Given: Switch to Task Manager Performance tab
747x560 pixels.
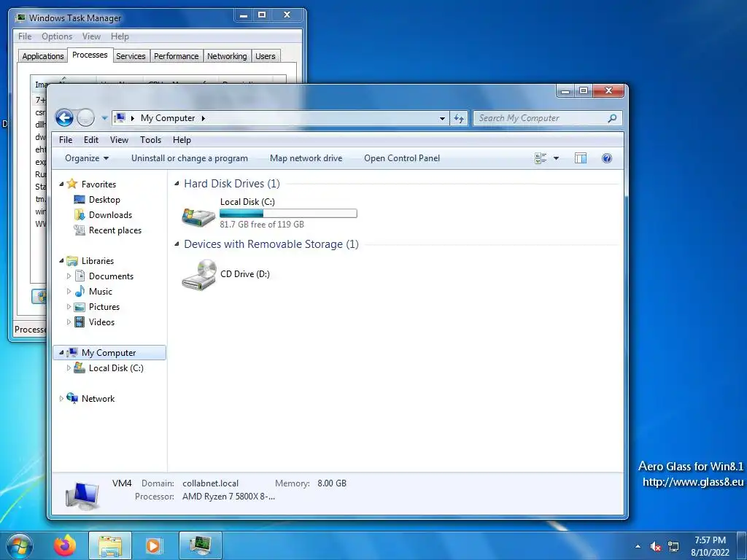Looking at the screenshot, I should (177, 56).
